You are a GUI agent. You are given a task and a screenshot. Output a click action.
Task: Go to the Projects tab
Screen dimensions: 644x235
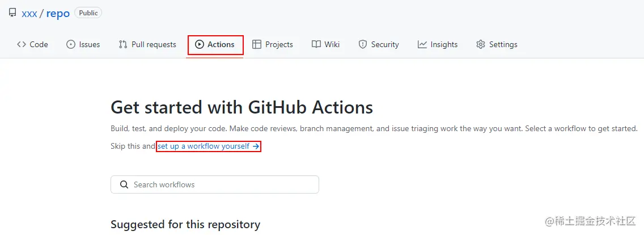273,44
